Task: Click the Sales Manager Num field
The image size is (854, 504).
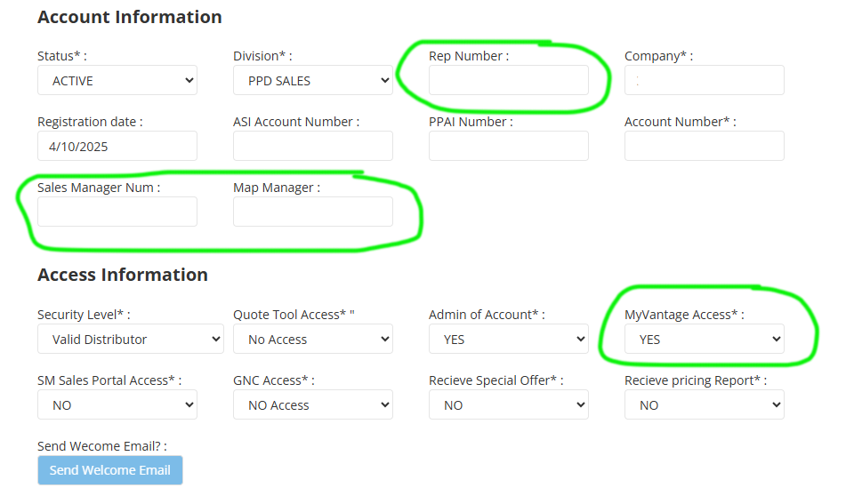Action: (x=117, y=212)
